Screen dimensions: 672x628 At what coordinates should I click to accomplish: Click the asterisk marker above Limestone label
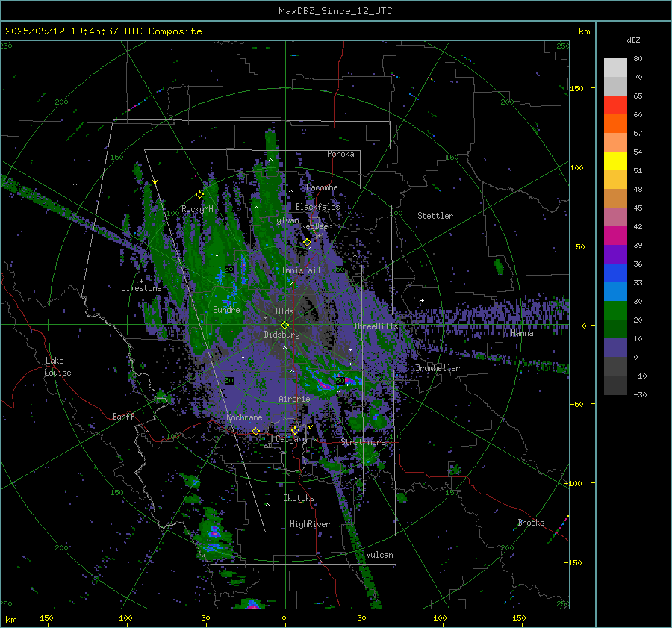pyautogui.click(x=142, y=282)
